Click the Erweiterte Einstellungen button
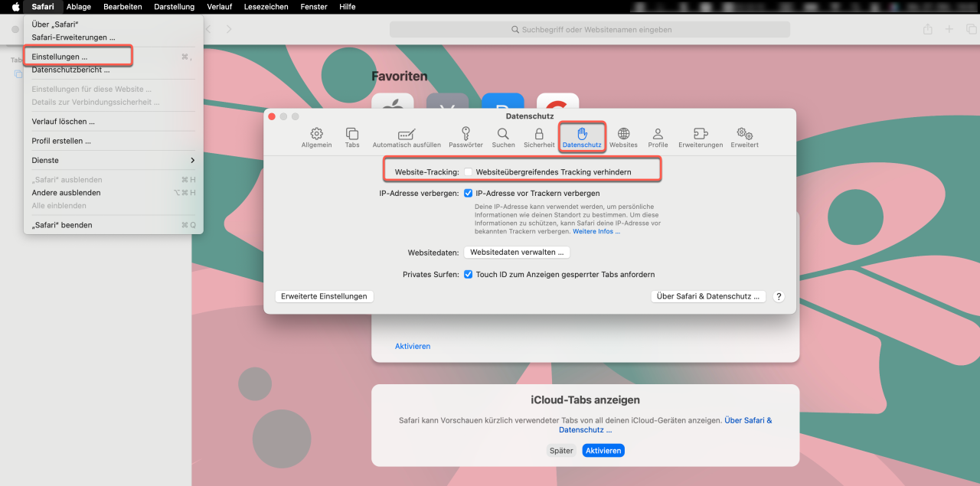 (324, 297)
